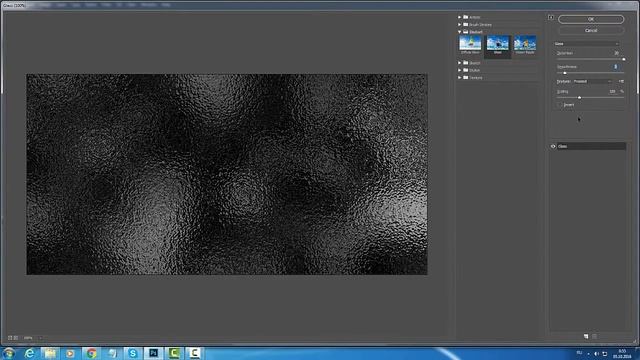Enable the Invert checkbox

[x=560, y=105]
